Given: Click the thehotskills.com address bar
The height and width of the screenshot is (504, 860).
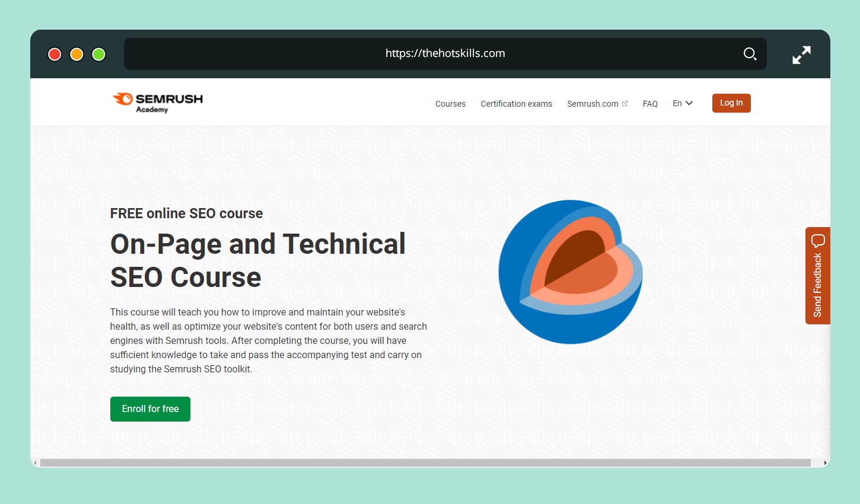Looking at the screenshot, I should 445,53.
